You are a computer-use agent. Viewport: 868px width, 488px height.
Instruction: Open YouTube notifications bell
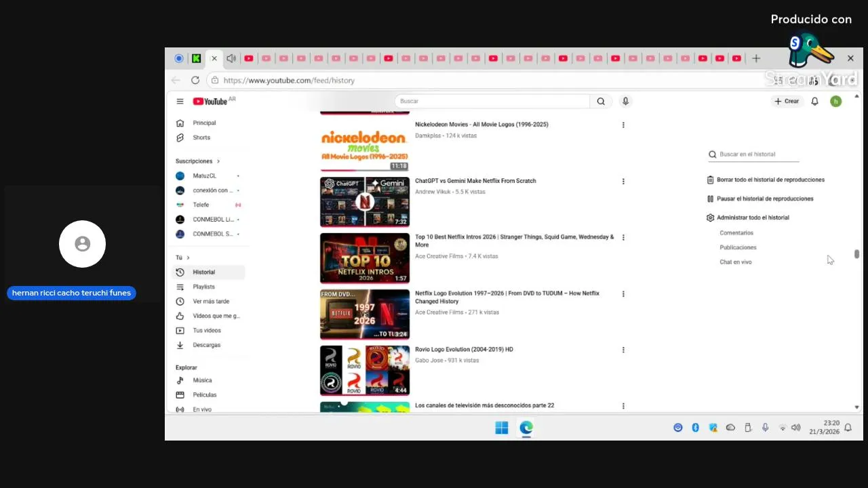point(815,101)
